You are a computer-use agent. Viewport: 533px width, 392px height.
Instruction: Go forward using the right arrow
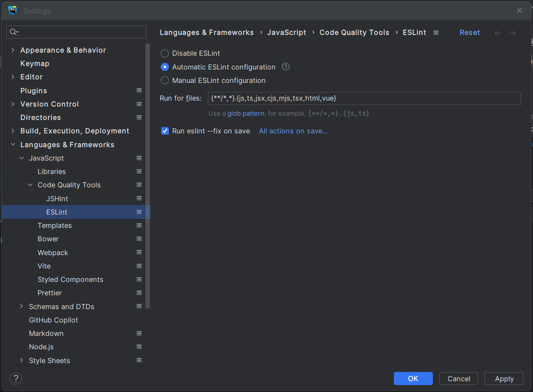tap(512, 33)
